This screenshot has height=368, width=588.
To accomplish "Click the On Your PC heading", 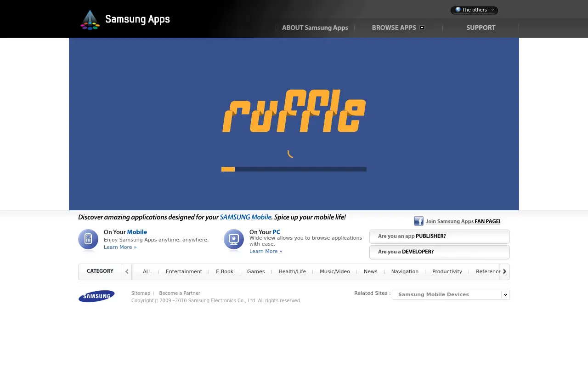I will 265,232.
